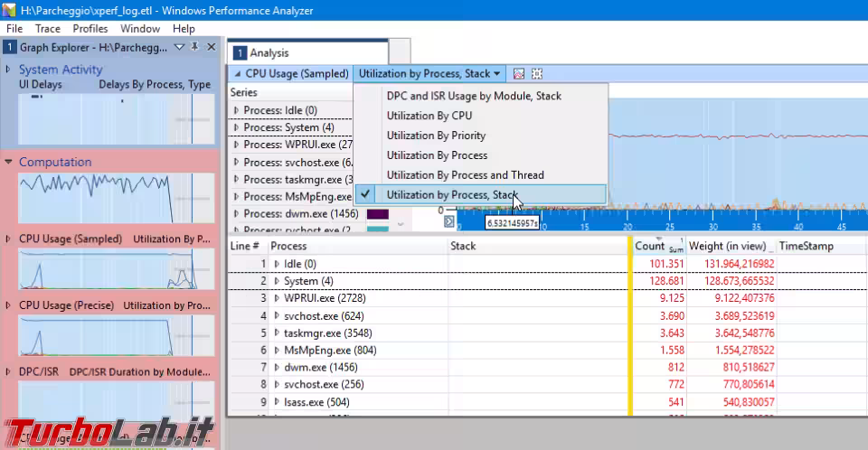The width and height of the screenshot is (868, 450).
Task: Click the timeline scroll button left of ruler
Action: [x=449, y=221]
